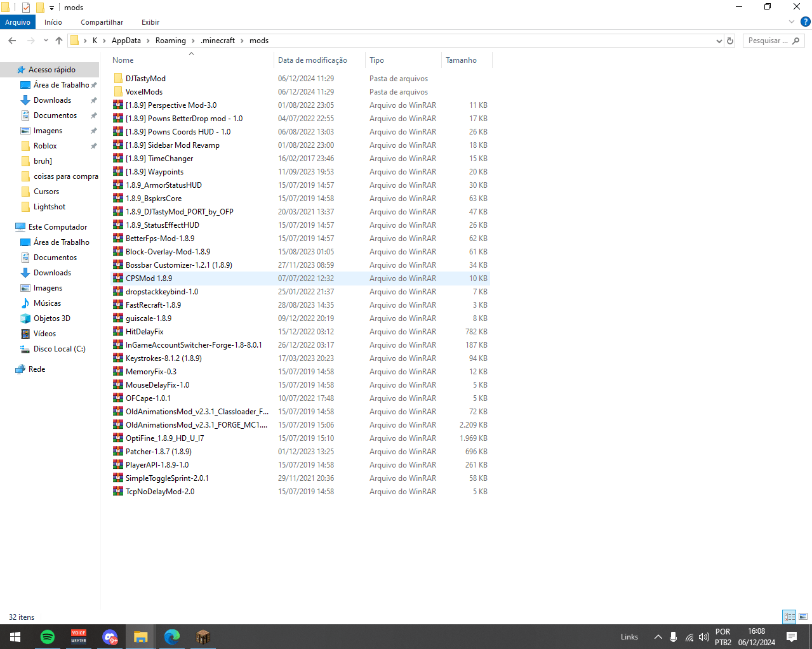
Task: Open the Windows Start menu
Action: [15, 637]
